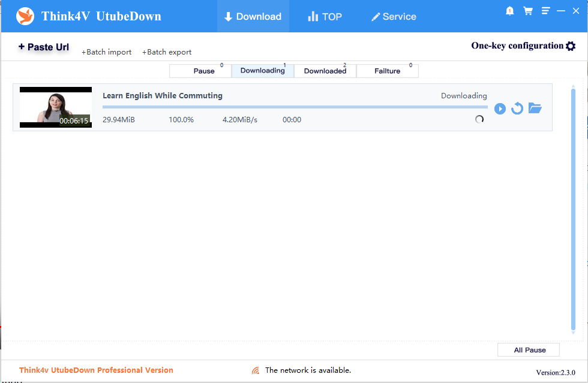Close the UtubeDown window
Image resolution: width=588 pixels, height=383 pixels.
click(x=576, y=11)
